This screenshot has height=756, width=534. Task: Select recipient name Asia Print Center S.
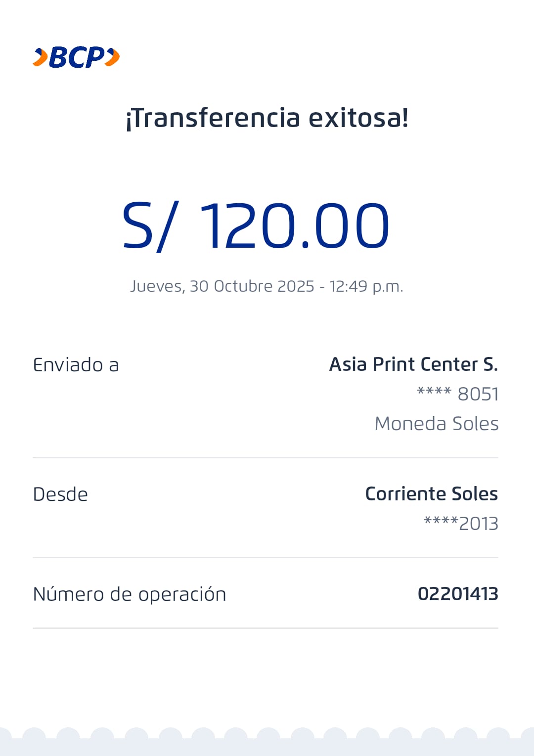point(413,364)
